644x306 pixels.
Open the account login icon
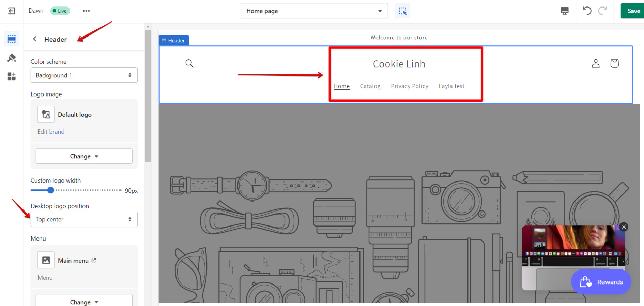(595, 63)
